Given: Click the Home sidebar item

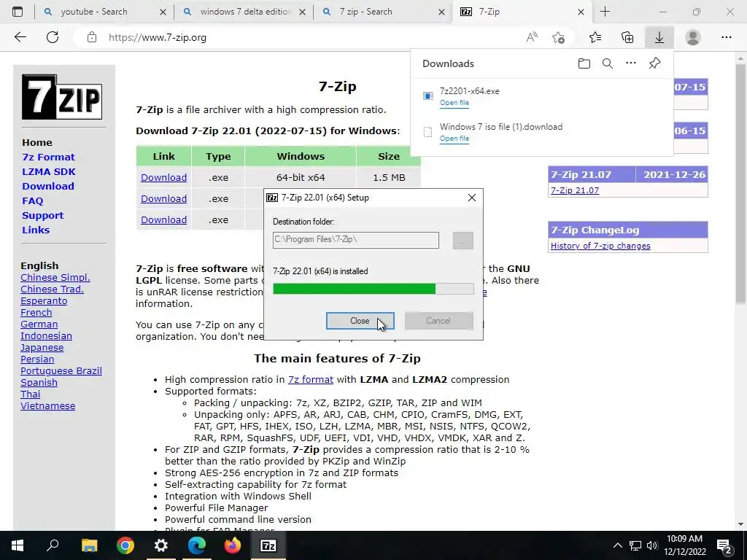Looking at the screenshot, I should 37,142.
